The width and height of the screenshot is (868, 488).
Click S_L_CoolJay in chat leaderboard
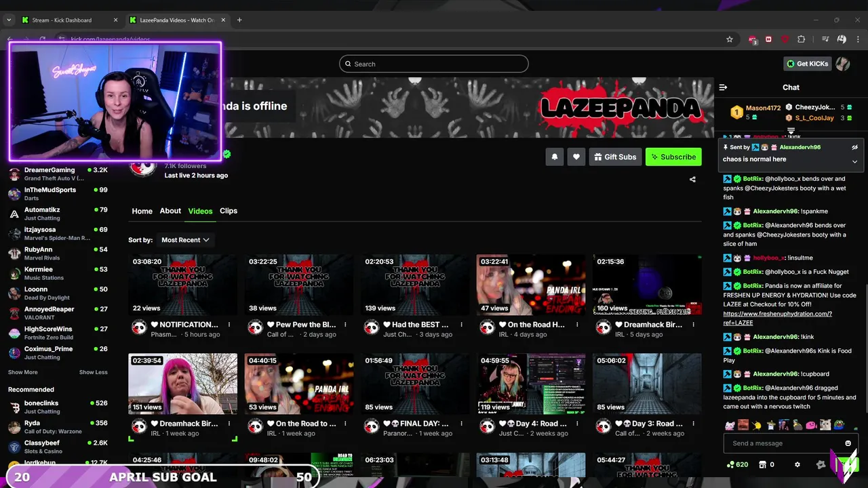click(x=814, y=118)
